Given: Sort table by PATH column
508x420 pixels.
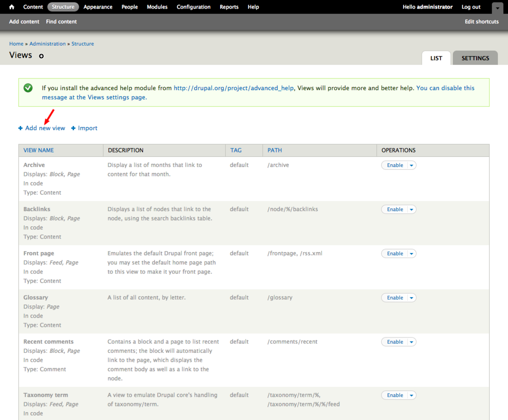Looking at the screenshot, I should click(275, 150).
